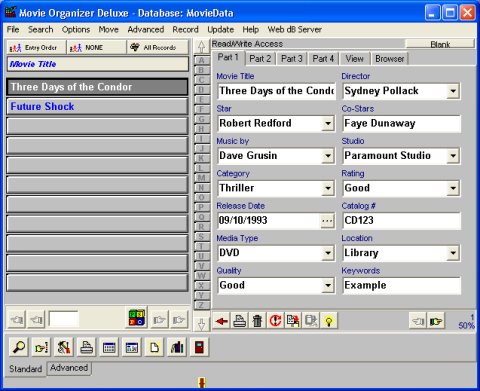This screenshot has width=480, height=391.
Task: Open the Location dropdown showing Library
Action: pyautogui.click(x=453, y=253)
